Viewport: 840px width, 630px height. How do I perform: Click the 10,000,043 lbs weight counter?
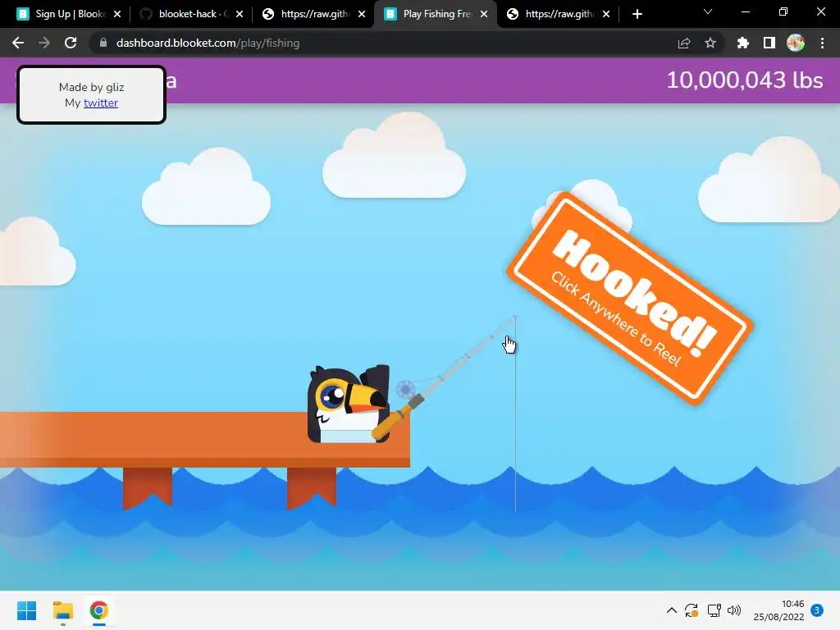point(745,80)
